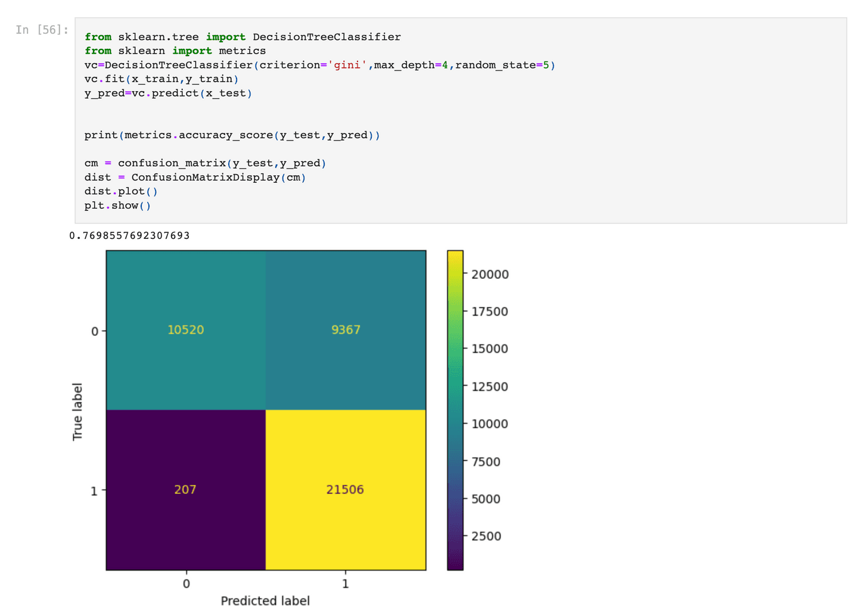Click the colorbar tick label 20000
This screenshot has height=616, width=858.
click(490, 275)
